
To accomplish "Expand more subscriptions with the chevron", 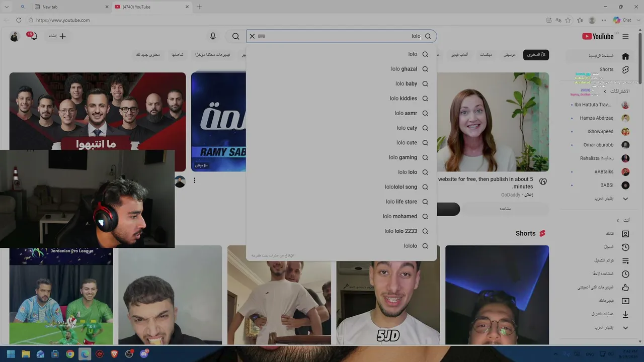I will tap(625, 199).
